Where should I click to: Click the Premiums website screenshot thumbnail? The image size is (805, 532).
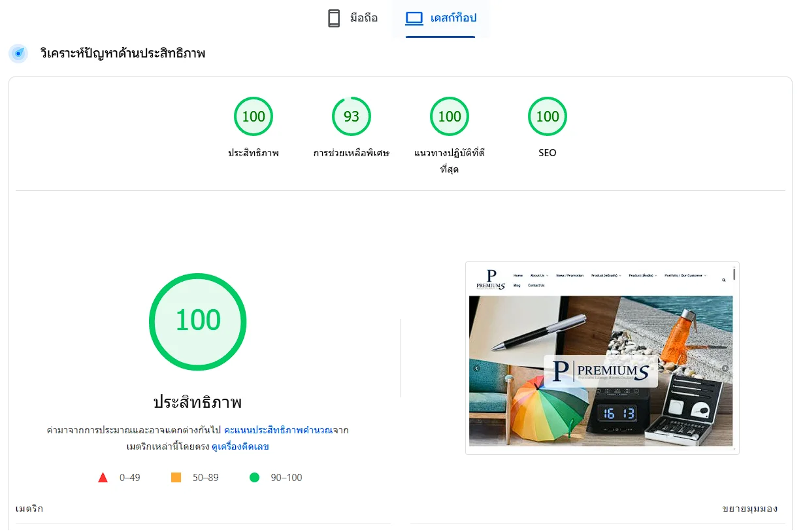coord(602,358)
